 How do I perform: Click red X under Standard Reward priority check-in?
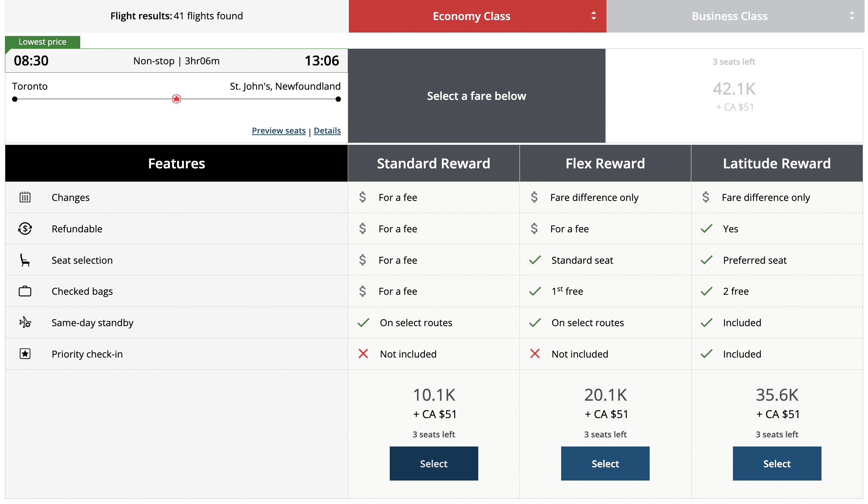coord(363,354)
